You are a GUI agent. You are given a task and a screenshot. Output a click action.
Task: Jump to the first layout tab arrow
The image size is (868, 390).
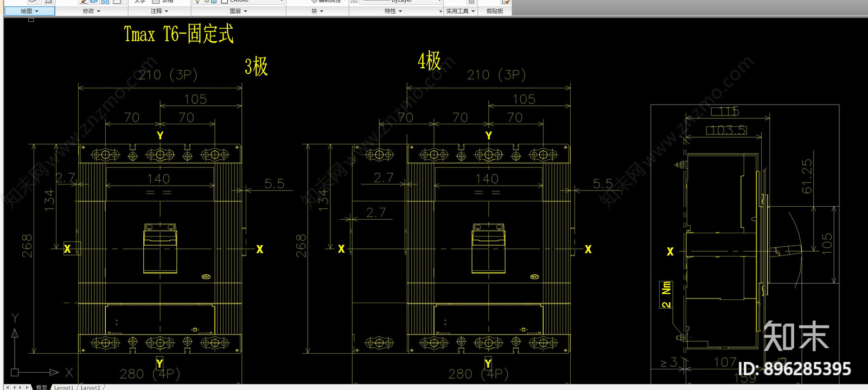click(8, 387)
